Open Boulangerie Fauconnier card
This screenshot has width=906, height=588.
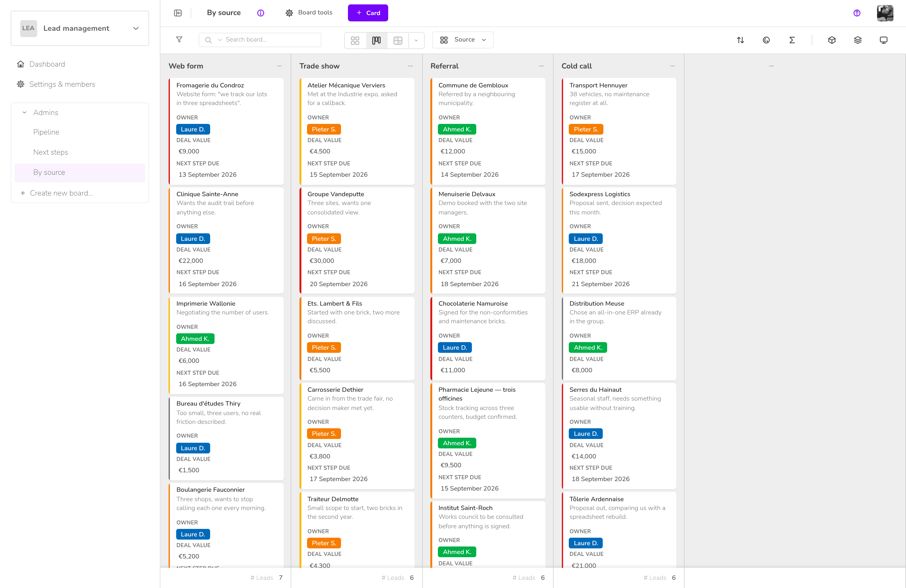(x=226, y=525)
